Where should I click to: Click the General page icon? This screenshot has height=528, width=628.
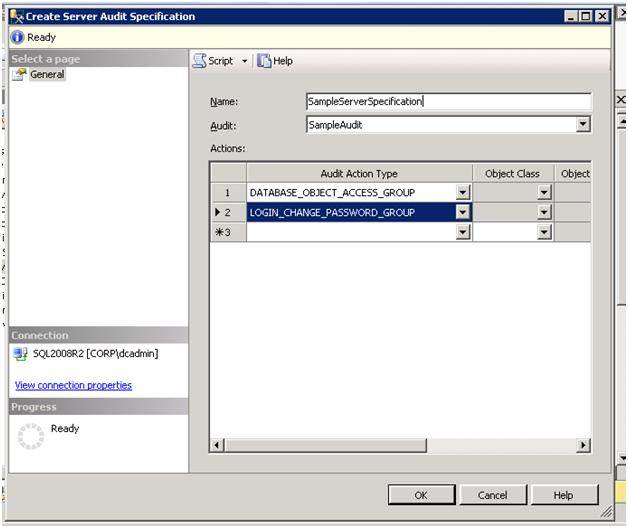click(x=19, y=74)
